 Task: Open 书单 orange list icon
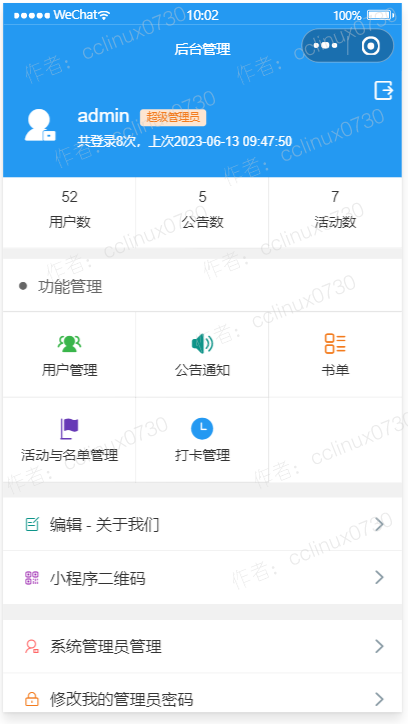coord(335,344)
